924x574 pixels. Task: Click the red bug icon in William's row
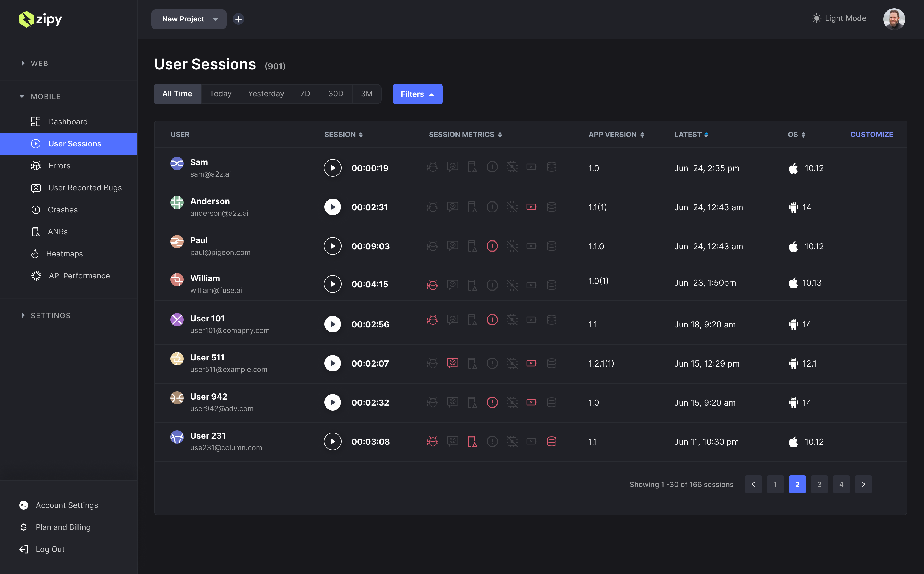(x=432, y=284)
